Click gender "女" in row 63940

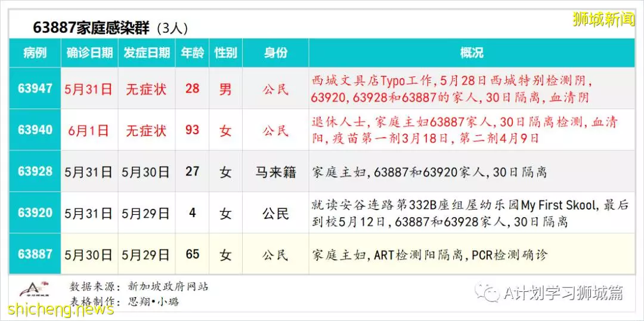(x=225, y=131)
